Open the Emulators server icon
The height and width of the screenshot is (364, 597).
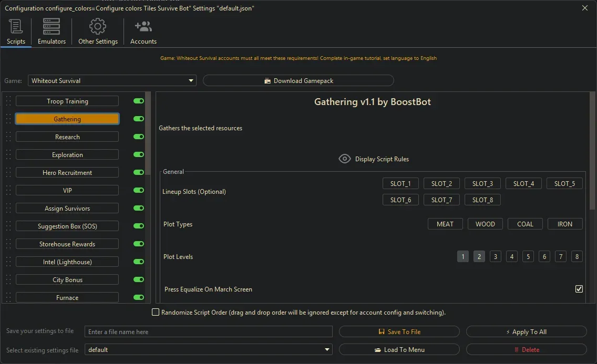click(x=52, y=26)
